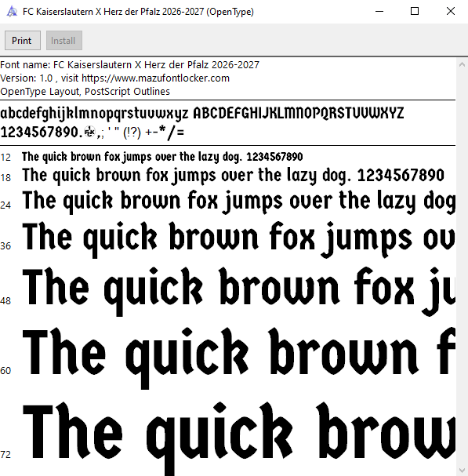Click the scrollbar down arrow
The height and width of the screenshot is (476, 468).
462,471
